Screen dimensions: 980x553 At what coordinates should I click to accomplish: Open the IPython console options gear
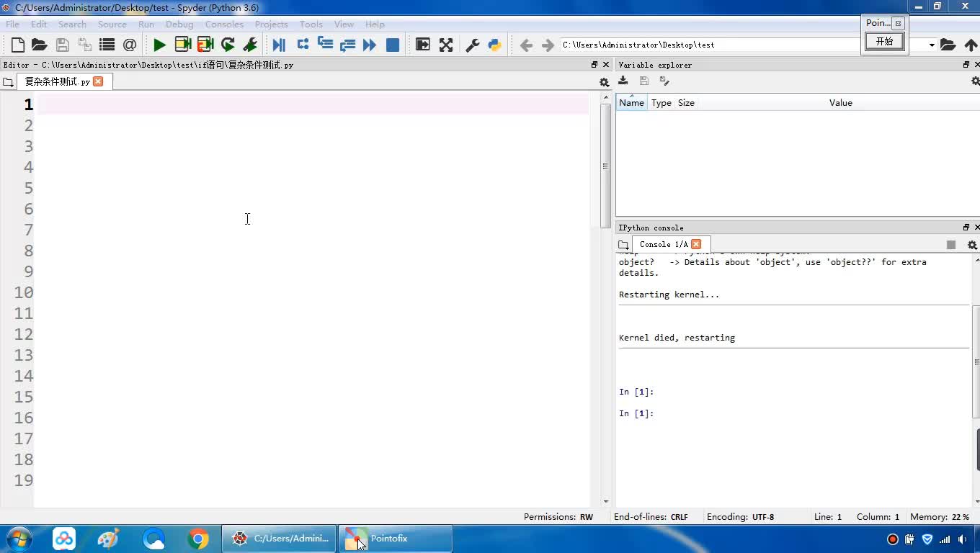(972, 245)
